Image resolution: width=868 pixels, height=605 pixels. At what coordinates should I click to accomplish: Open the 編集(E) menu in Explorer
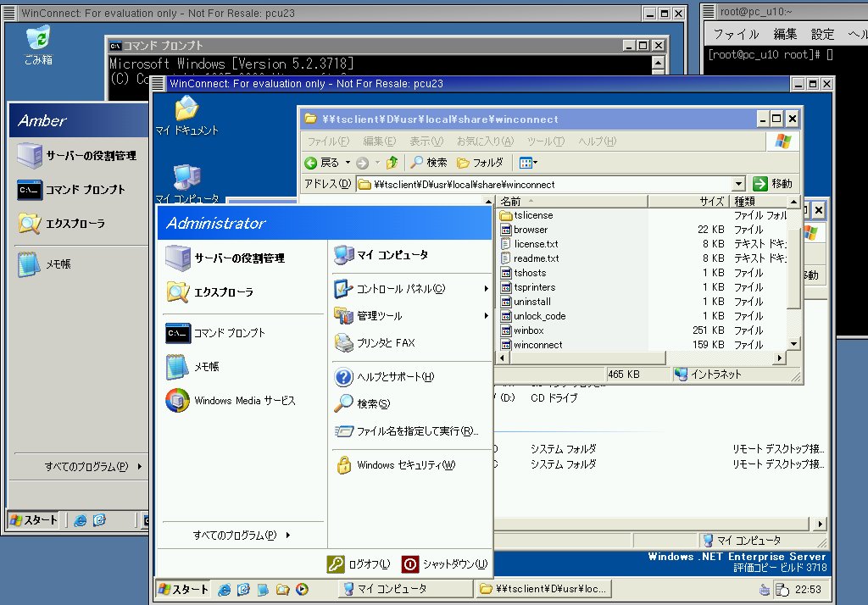[380, 142]
